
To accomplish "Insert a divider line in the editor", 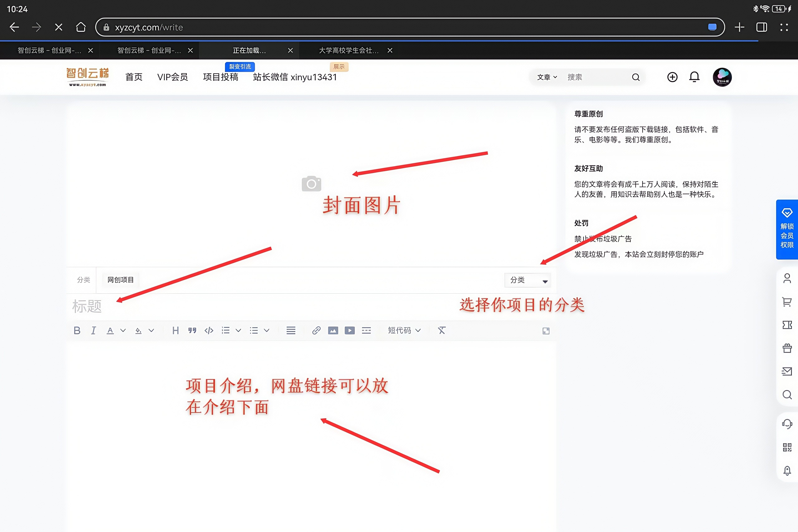I will coord(366,330).
